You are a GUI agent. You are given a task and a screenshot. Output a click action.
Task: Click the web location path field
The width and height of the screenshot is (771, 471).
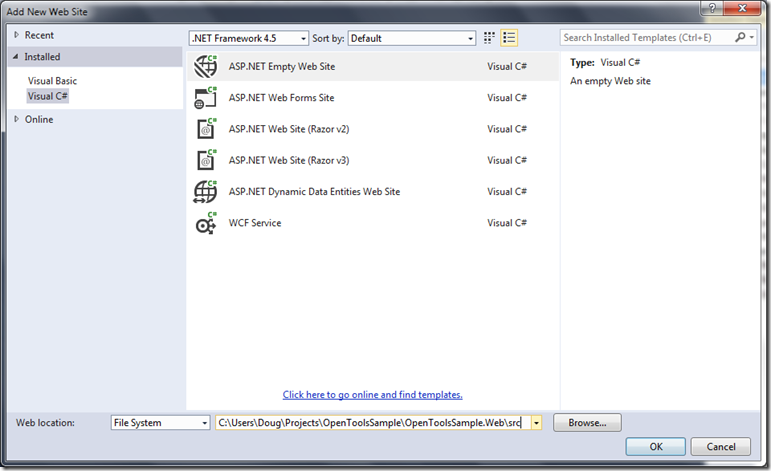(373, 423)
